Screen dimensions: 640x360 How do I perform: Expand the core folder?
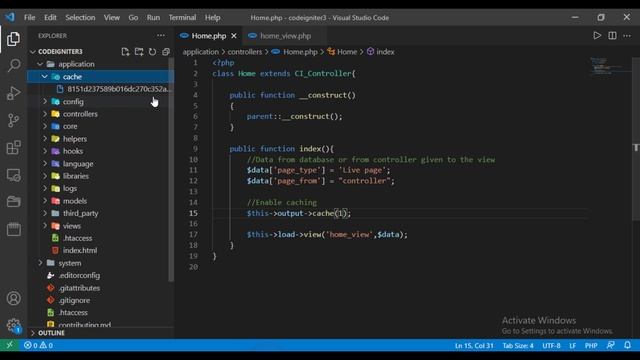click(45, 126)
